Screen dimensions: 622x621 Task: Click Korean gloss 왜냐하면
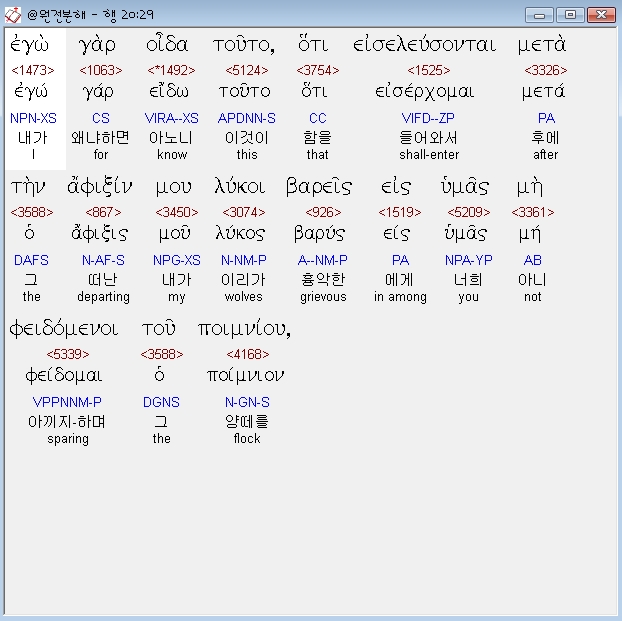(x=100, y=138)
